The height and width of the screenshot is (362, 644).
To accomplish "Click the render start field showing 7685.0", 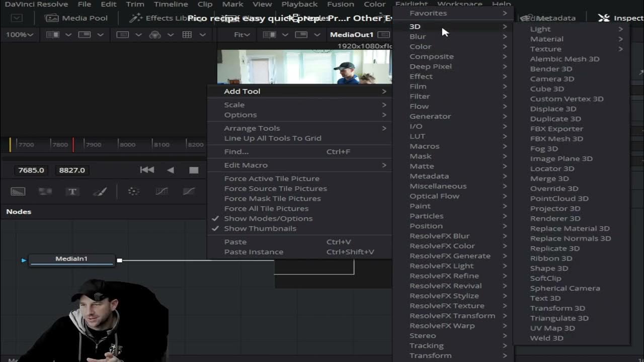I will click(x=31, y=170).
